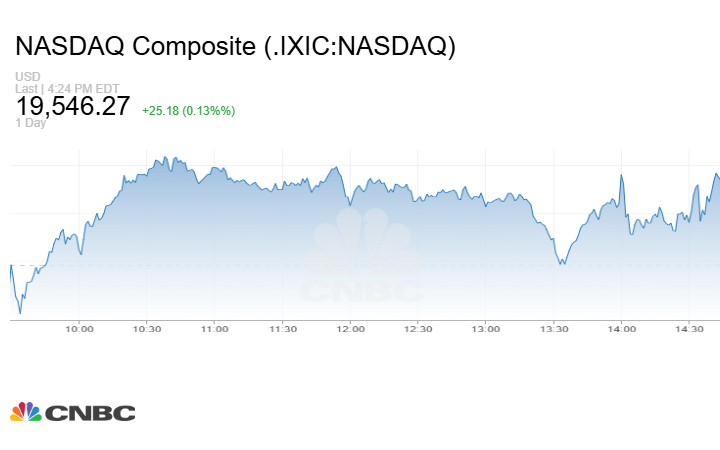Click the 14:30 time axis label
Viewport: 720px width, 450px height.
[x=690, y=328]
